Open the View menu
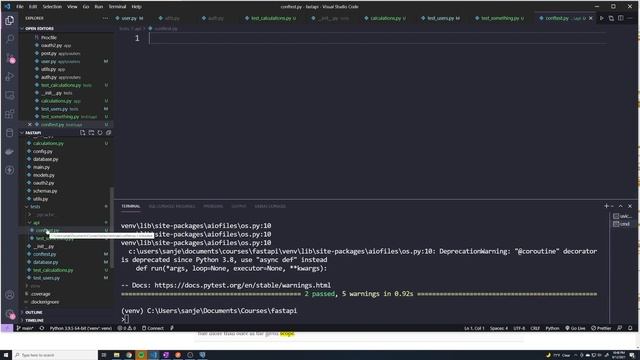 point(72,7)
